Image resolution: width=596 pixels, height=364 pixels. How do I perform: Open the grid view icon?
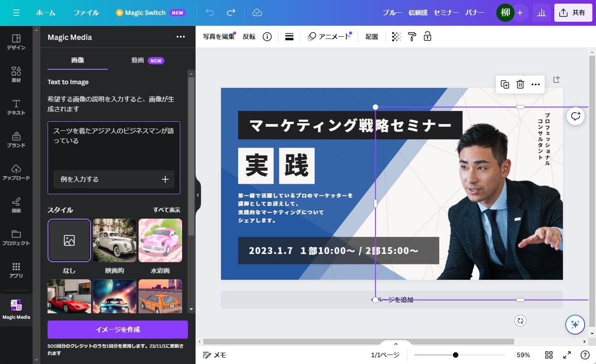pos(549,355)
